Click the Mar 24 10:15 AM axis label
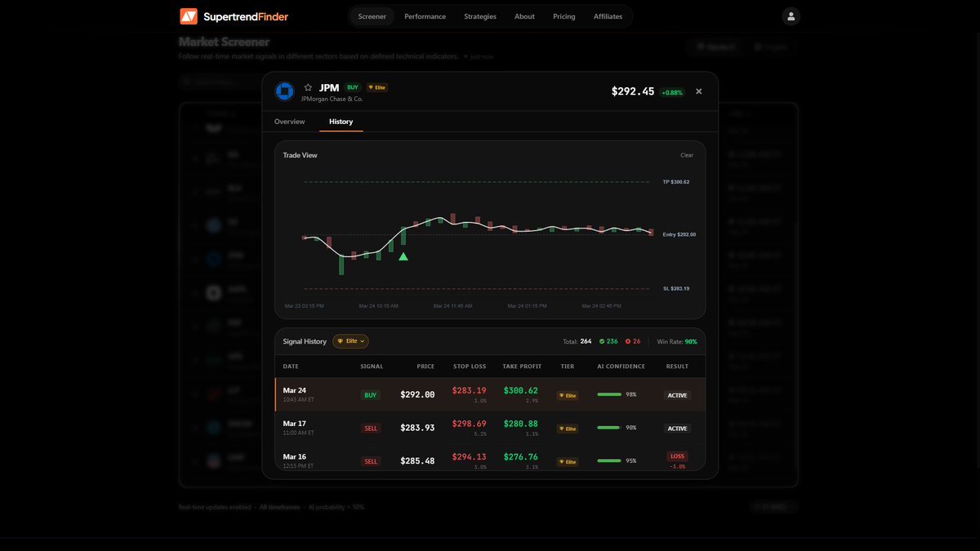980x551 pixels. [x=379, y=306]
